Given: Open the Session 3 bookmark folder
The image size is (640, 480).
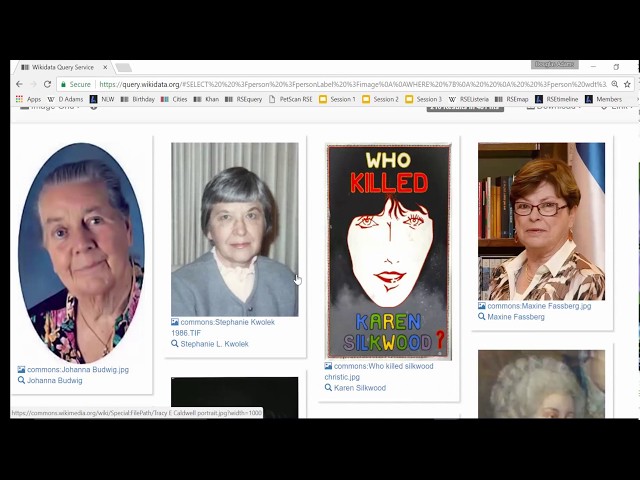Looking at the screenshot, I should pos(424,99).
